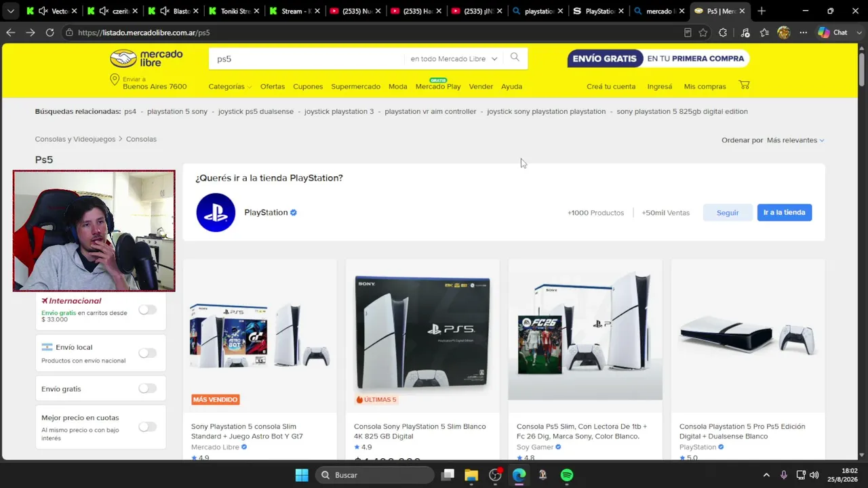Open the Ofertas menu item
This screenshot has width=868, height=488.
pyautogui.click(x=273, y=87)
